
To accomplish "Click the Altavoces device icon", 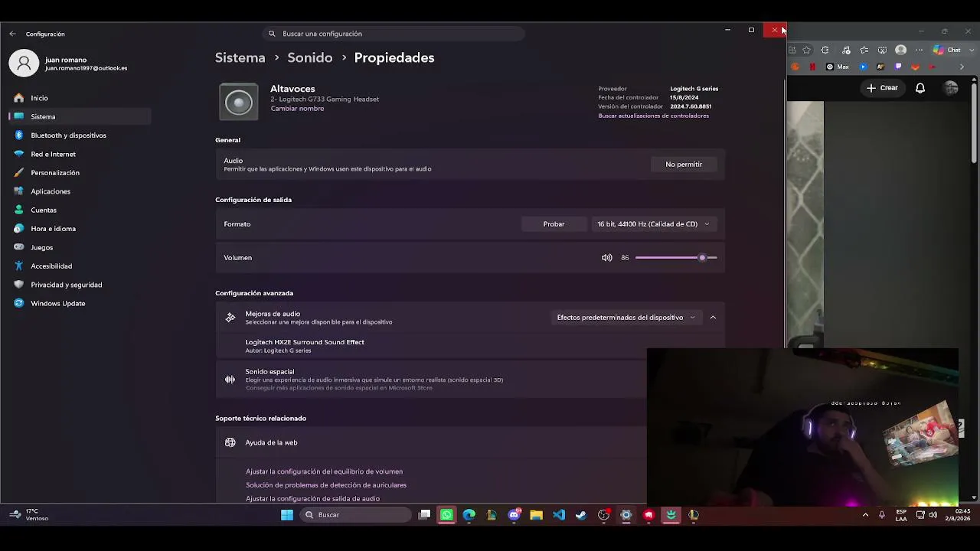I will click(x=239, y=102).
